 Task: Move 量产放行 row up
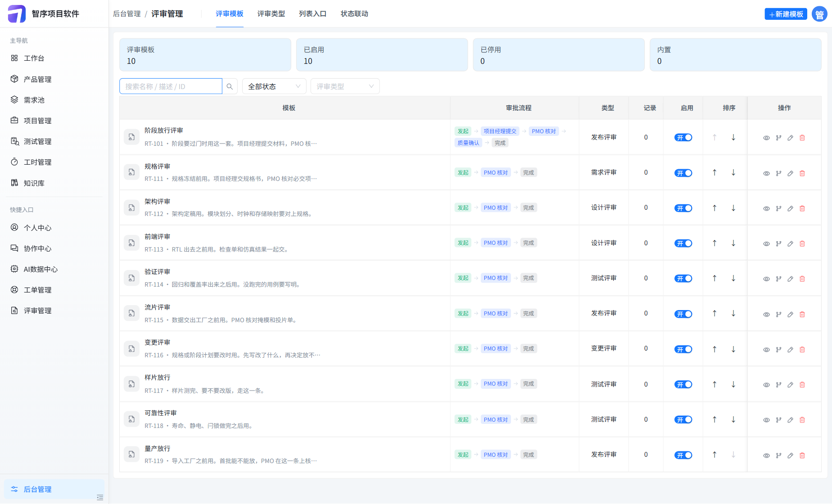[x=714, y=454]
